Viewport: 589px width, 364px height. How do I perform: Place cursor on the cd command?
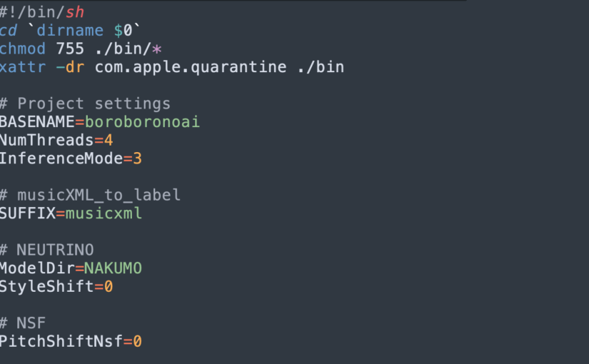[x=9, y=31]
